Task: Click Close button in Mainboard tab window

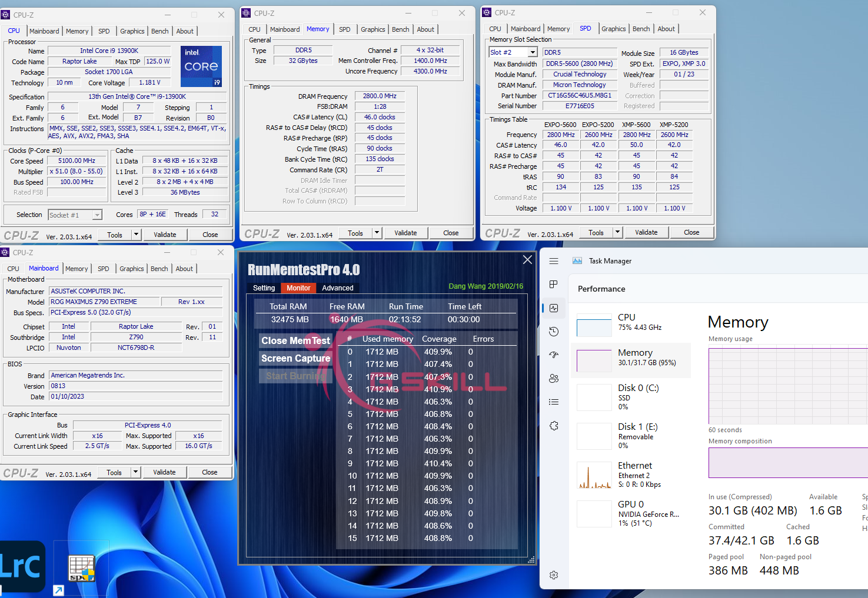Action: coord(209,472)
